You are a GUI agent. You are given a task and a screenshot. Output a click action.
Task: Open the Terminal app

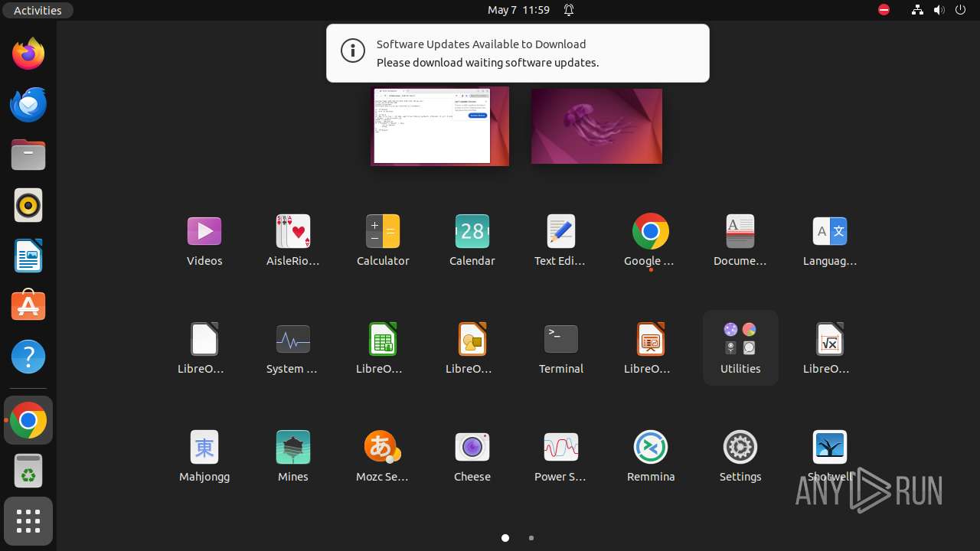(x=561, y=348)
